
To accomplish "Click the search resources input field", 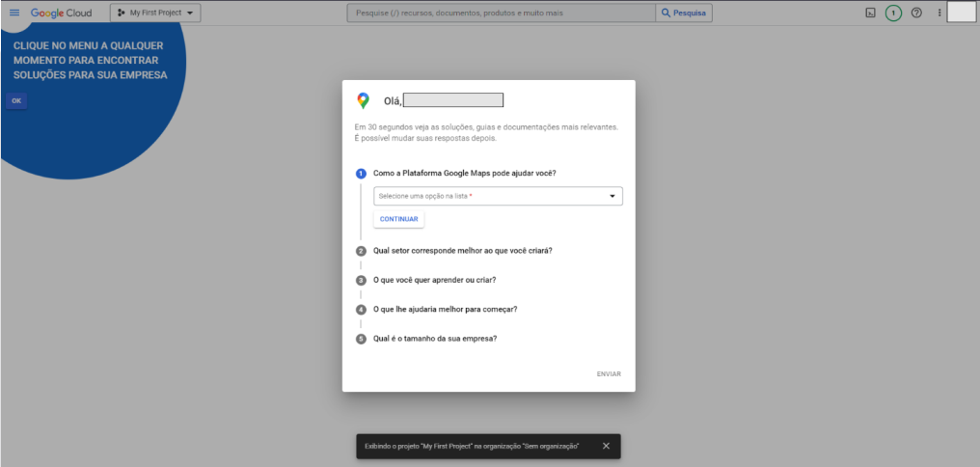I will [502, 13].
